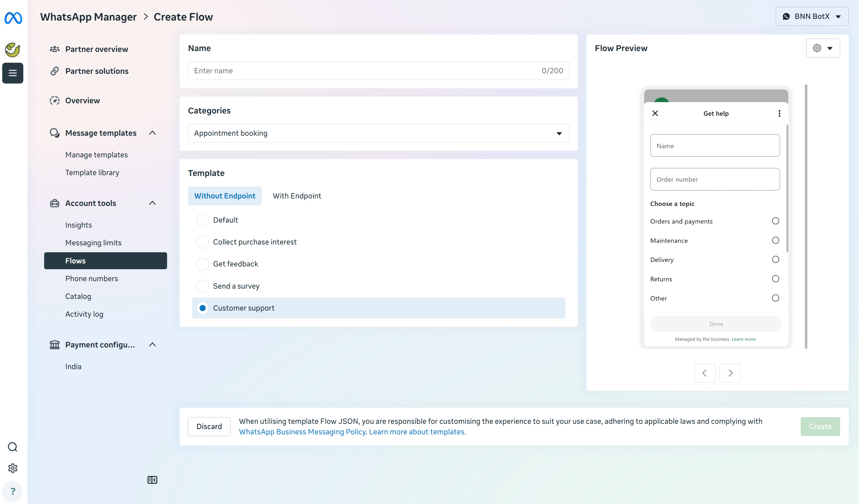Viewport: 859px width, 504px height.
Task: Click the Create button
Action: 820,426
